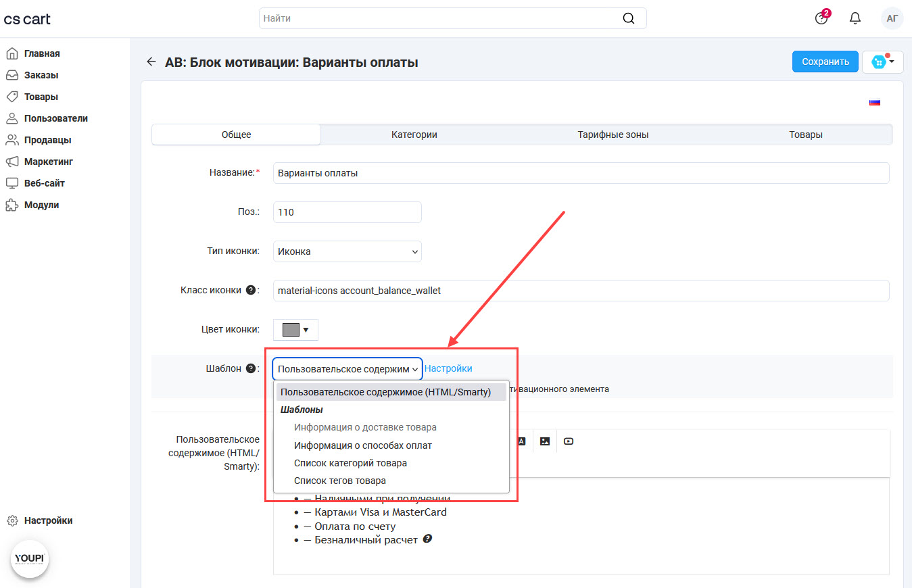Open the Цвет иконки color picker
Image resolution: width=912 pixels, height=588 pixels.
pyautogui.click(x=295, y=330)
